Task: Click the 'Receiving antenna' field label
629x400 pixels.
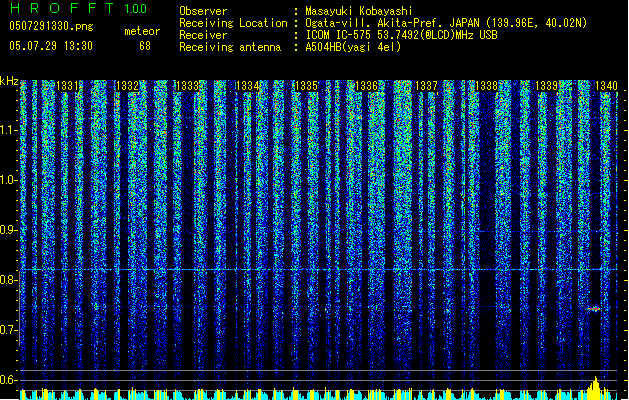Action: 230,47
